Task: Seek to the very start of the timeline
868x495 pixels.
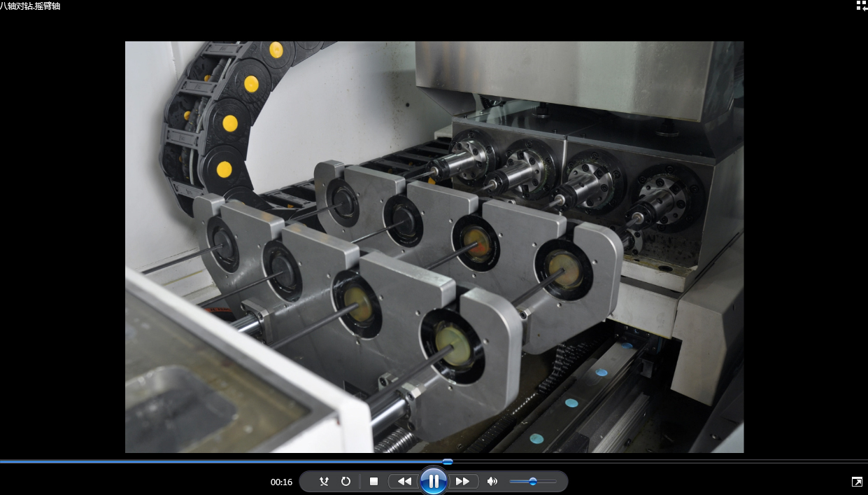Action: [1, 461]
